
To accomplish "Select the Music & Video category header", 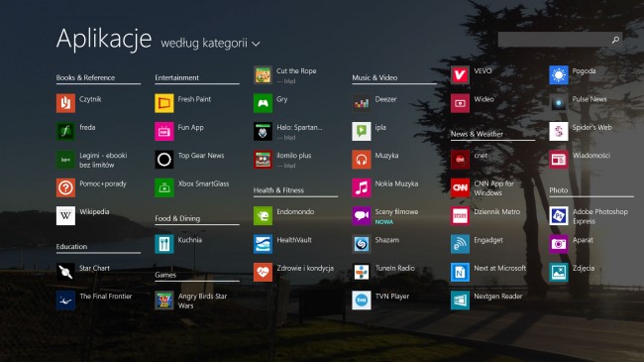I will pos(375,77).
